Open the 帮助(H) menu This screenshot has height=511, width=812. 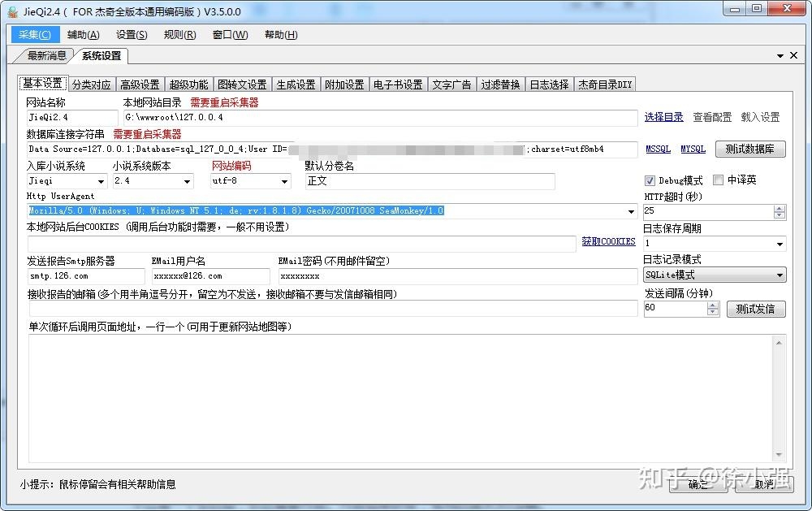pos(279,34)
